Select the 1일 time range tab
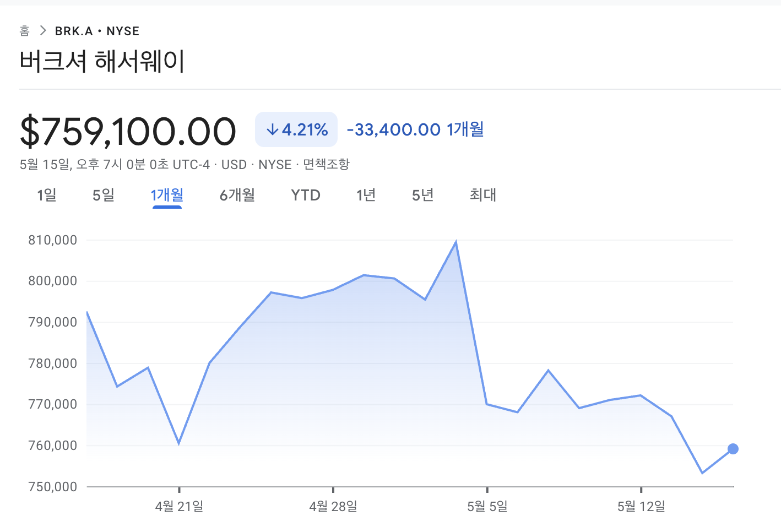781x532 pixels. [x=47, y=195]
